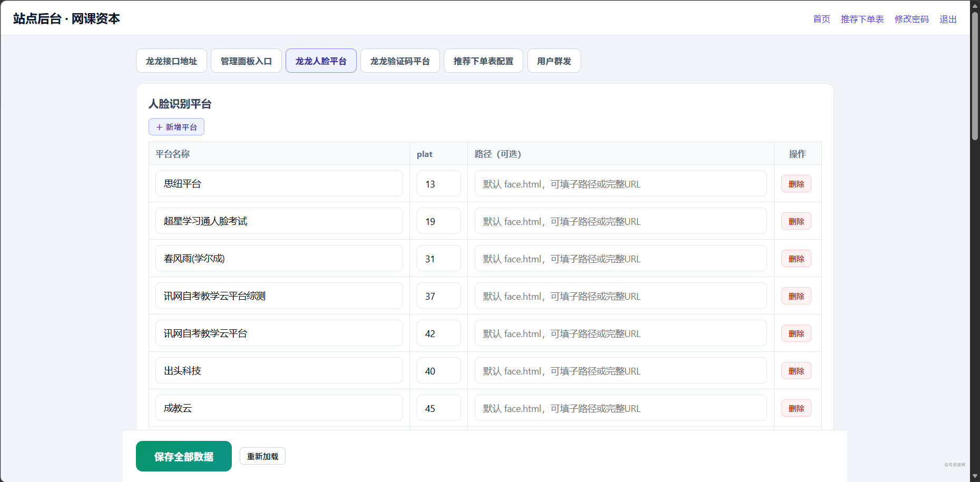Switch to the 管理面板入口 tab

246,61
